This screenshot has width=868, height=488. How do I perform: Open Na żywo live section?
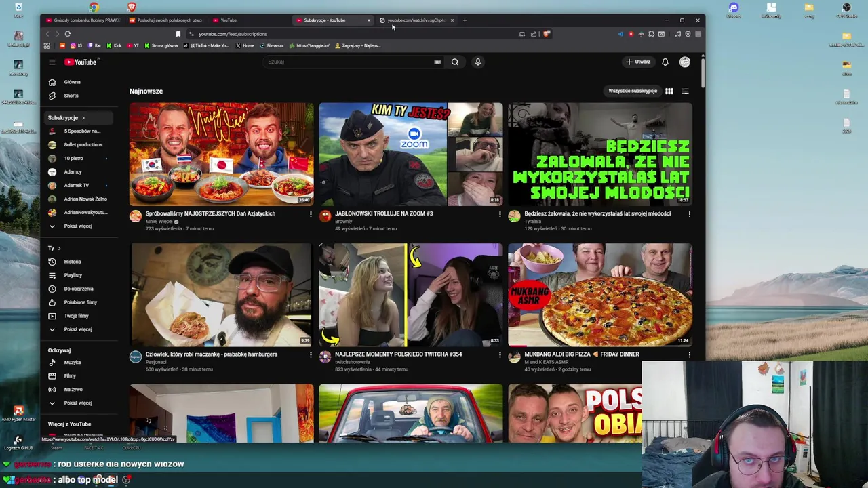[x=78, y=389]
